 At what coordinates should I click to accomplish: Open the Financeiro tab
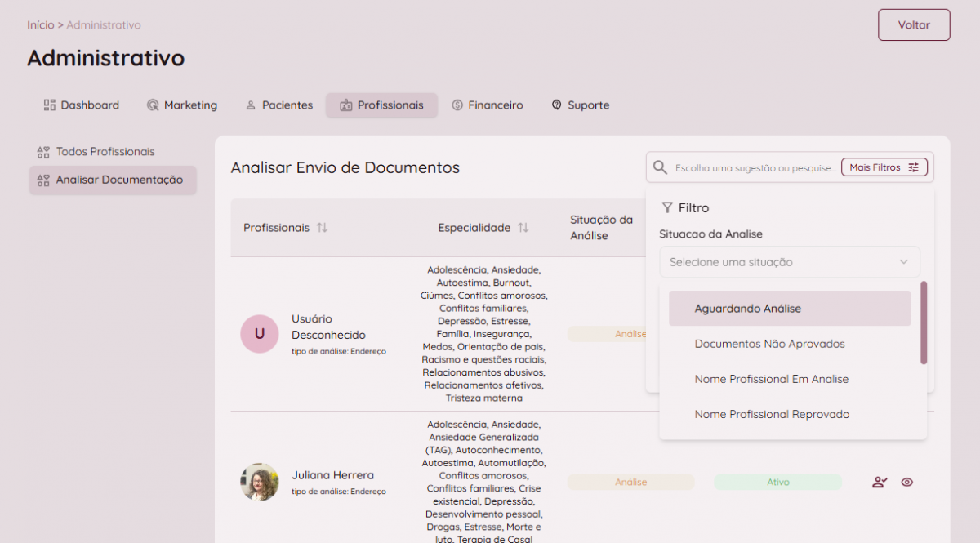(488, 105)
